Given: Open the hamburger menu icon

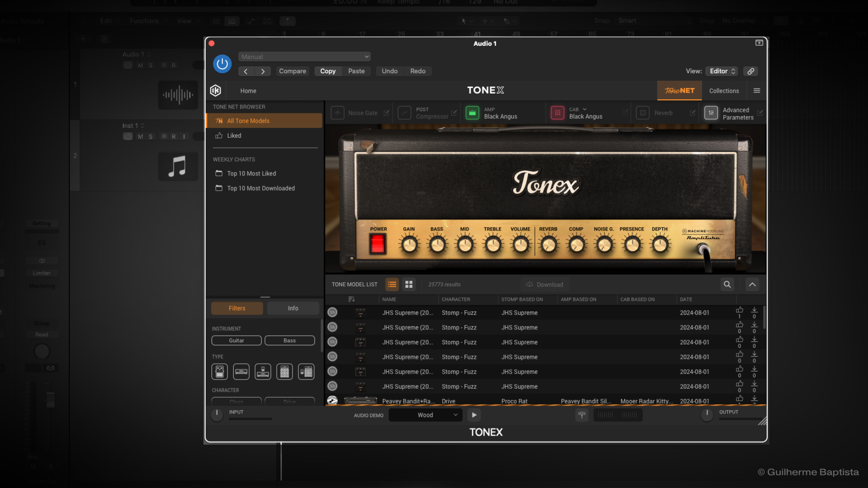Looking at the screenshot, I should click(757, 91).
